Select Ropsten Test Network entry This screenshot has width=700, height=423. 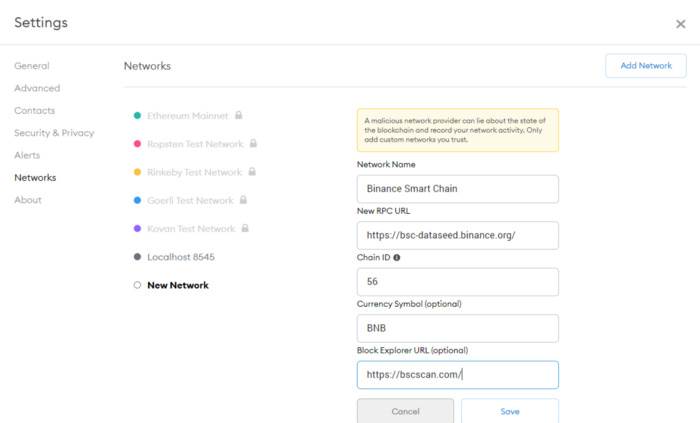coord(195,144)
